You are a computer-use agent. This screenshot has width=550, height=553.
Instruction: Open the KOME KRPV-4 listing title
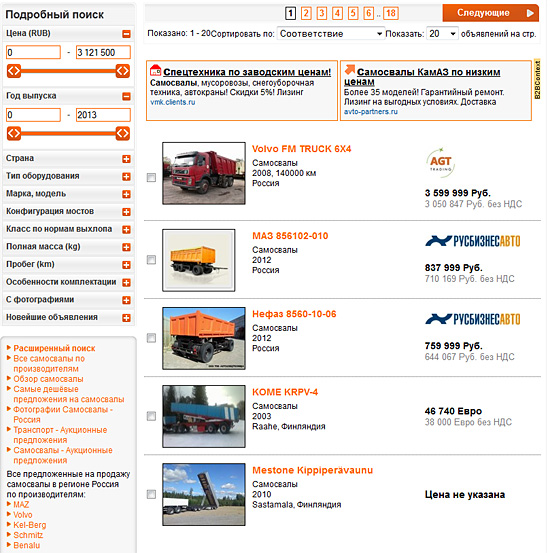(285, 392)
